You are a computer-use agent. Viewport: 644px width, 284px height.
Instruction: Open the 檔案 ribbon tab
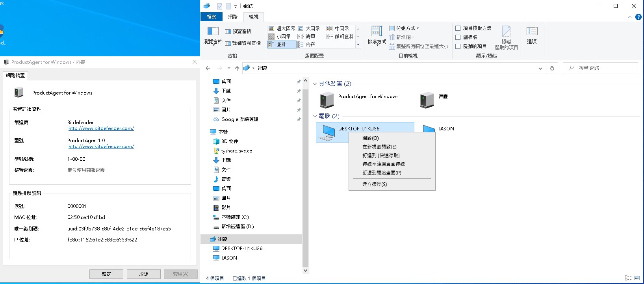pos(212,17)
